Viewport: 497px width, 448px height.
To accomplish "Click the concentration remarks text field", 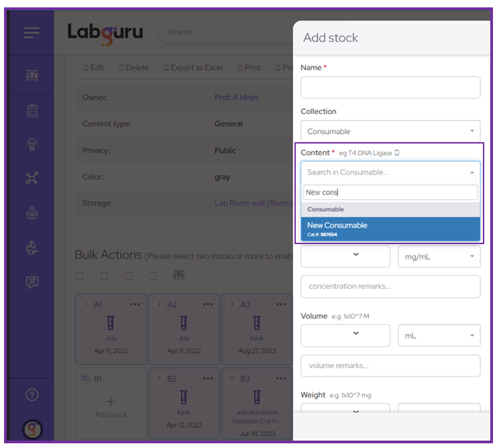I will 390,286.
